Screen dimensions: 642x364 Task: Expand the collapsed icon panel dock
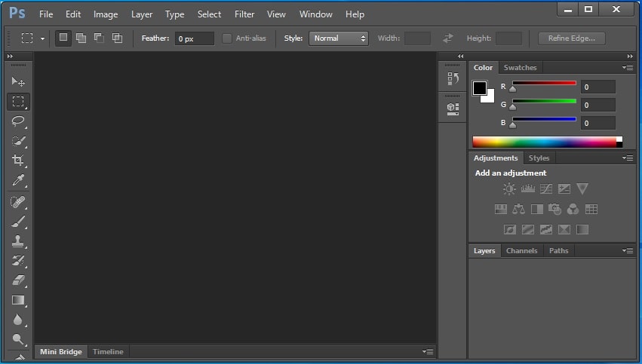pyautogui.click(x=461, y=56)
